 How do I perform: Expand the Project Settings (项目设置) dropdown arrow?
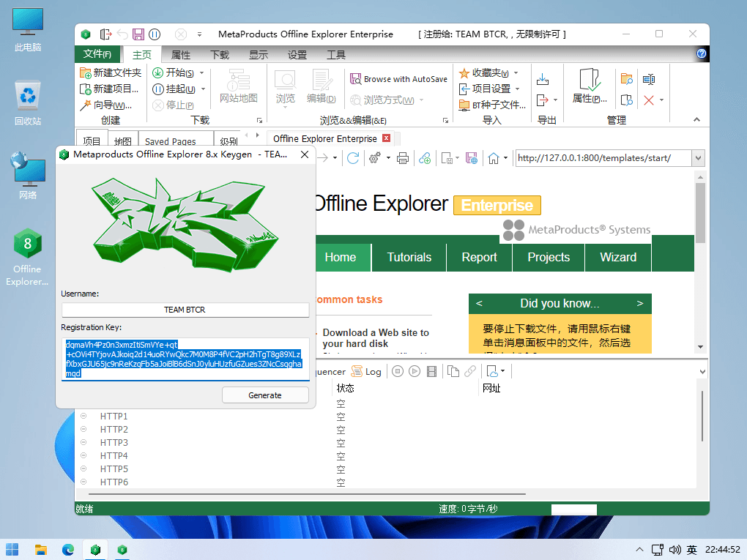(x=517, y=89)
